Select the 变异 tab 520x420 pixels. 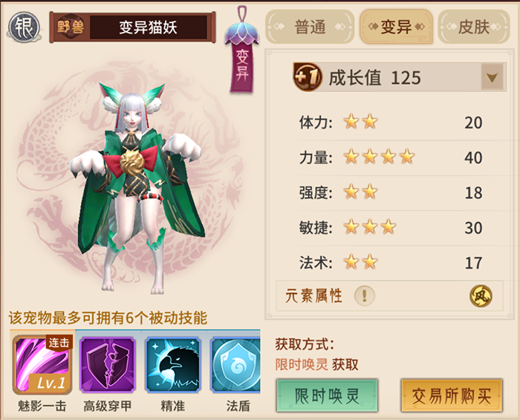click(396, 27)
